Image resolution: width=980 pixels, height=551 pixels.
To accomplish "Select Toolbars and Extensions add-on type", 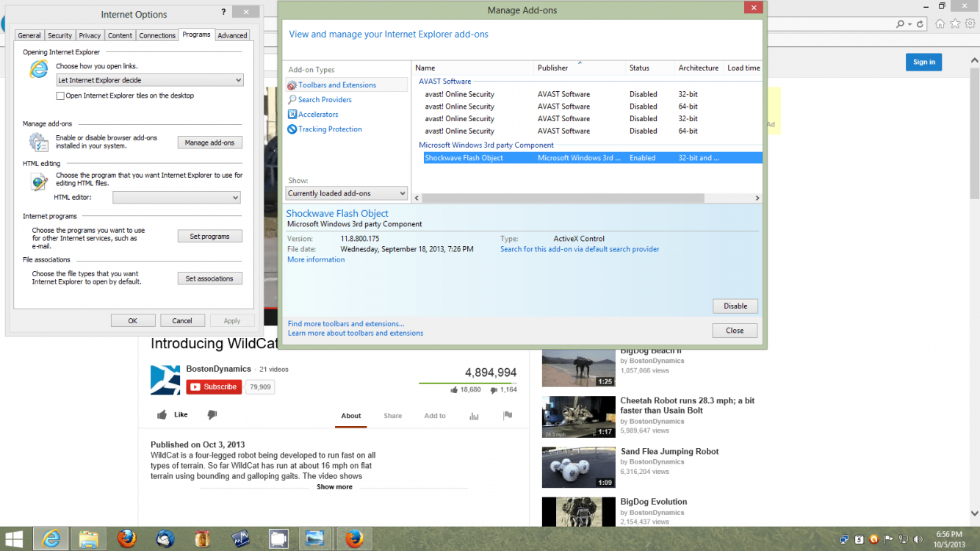I will [x=347, y=85].
